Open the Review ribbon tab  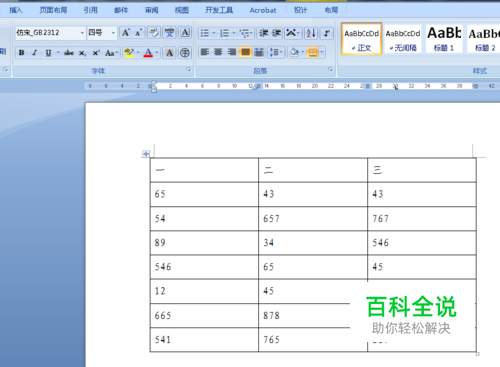(x=152, y=10)
